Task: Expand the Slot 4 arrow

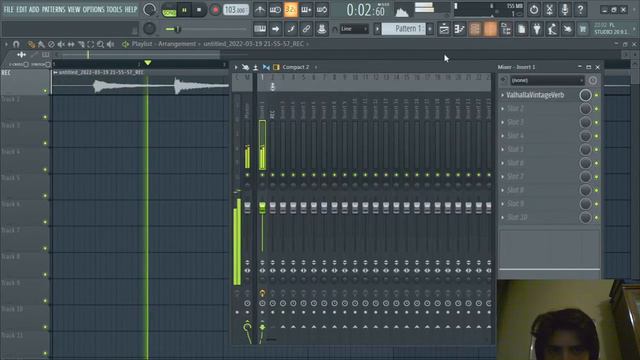Action: [x=502, y=136]
